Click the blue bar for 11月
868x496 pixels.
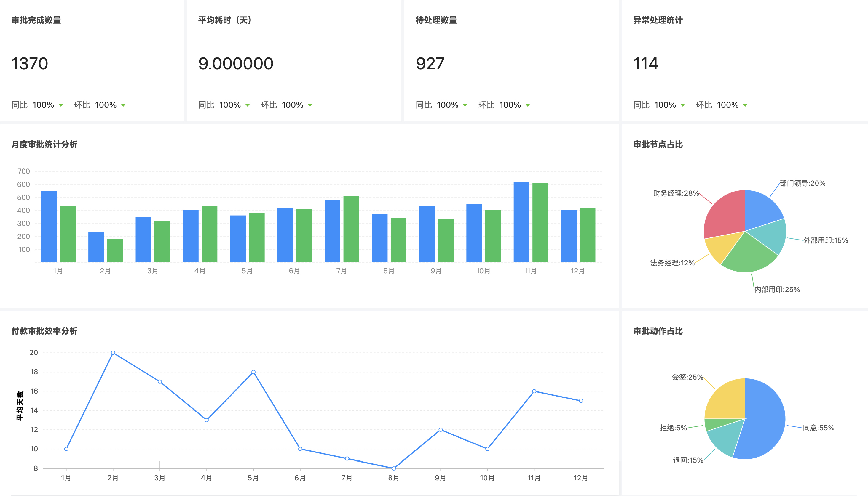pos(521,222)
